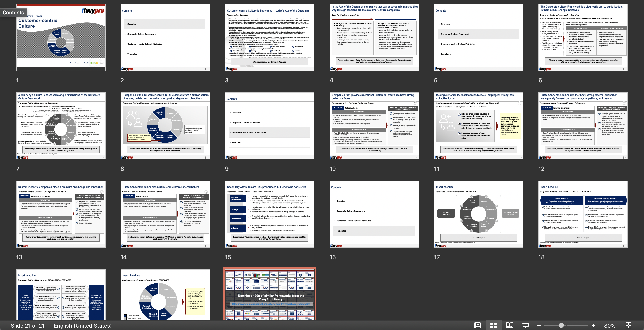Click the English (United States) language indicator

click(83, 326)
